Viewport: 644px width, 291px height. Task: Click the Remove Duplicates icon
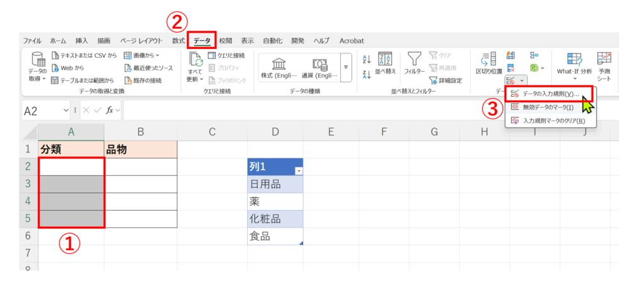click(511, 69)
